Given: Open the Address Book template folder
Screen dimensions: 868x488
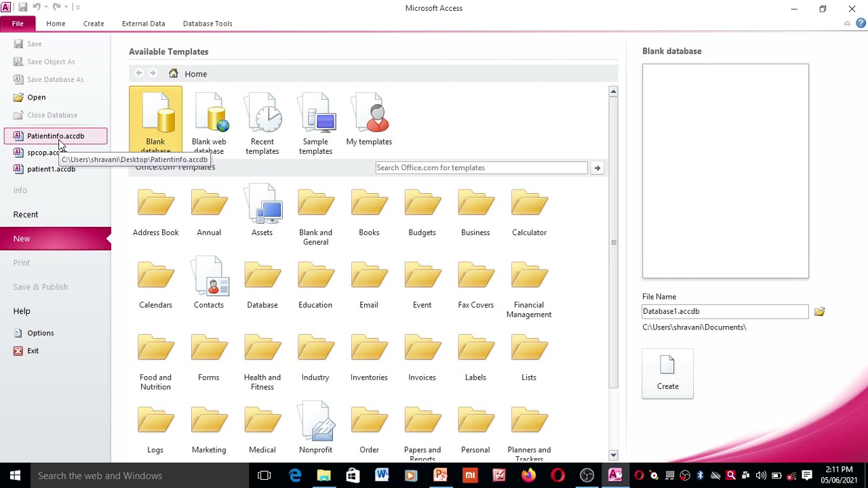Looking at the screenshot, I should point(155,212).
